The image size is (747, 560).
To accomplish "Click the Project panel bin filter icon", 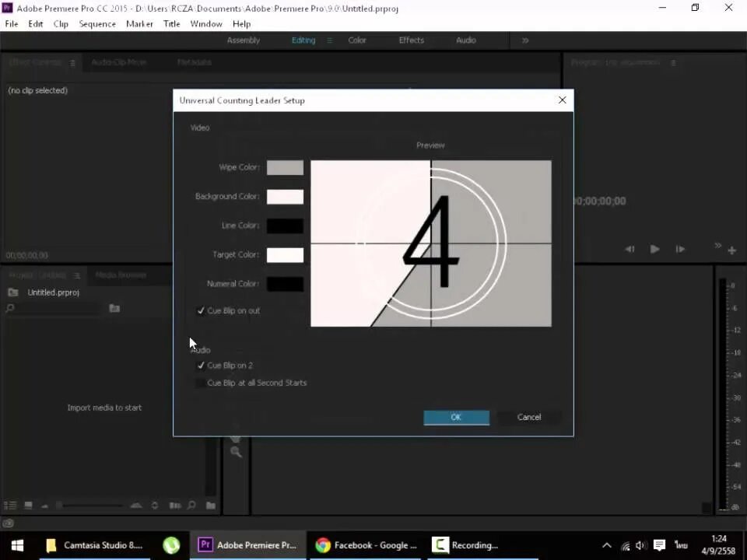I will coord(114,308).
